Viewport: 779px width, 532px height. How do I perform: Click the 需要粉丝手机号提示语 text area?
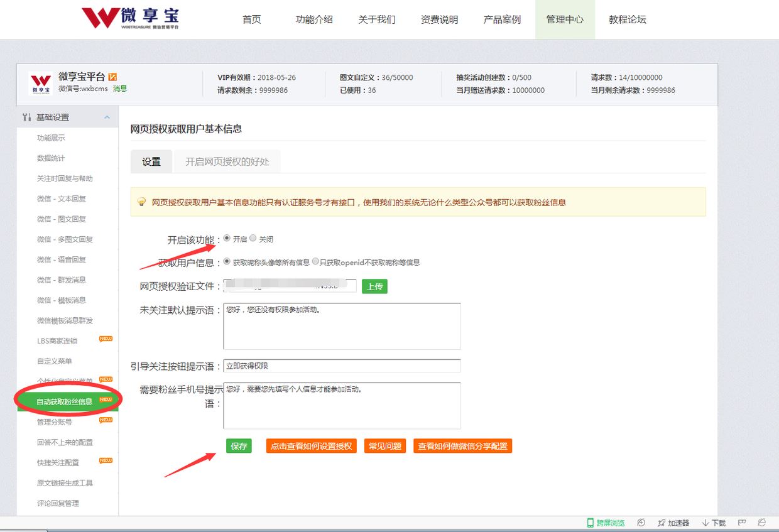342,406
